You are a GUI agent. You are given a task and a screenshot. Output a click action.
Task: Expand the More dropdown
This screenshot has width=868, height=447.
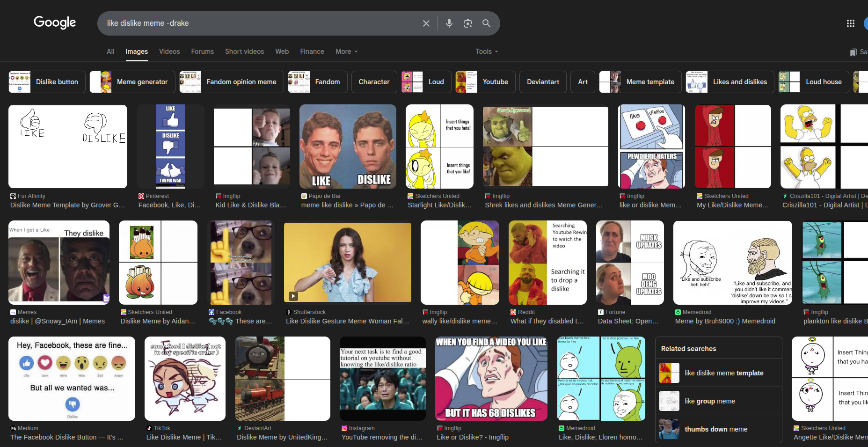coord(346,51)
